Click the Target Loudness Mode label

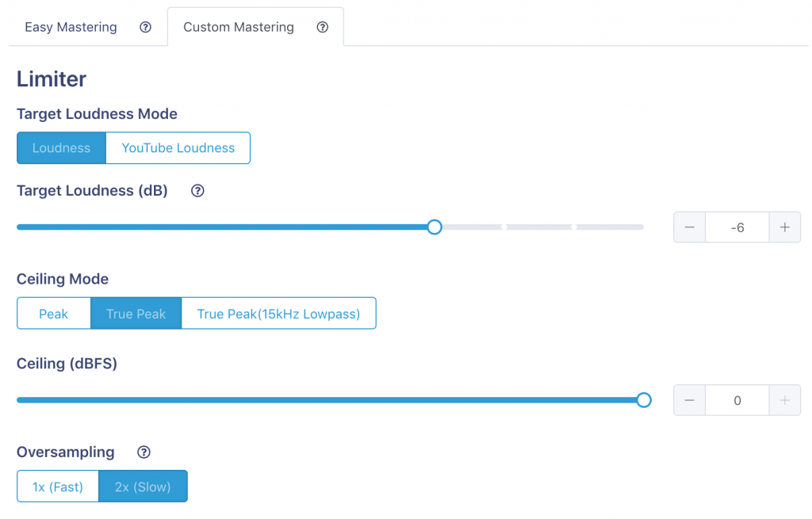(x=97, y=114)
